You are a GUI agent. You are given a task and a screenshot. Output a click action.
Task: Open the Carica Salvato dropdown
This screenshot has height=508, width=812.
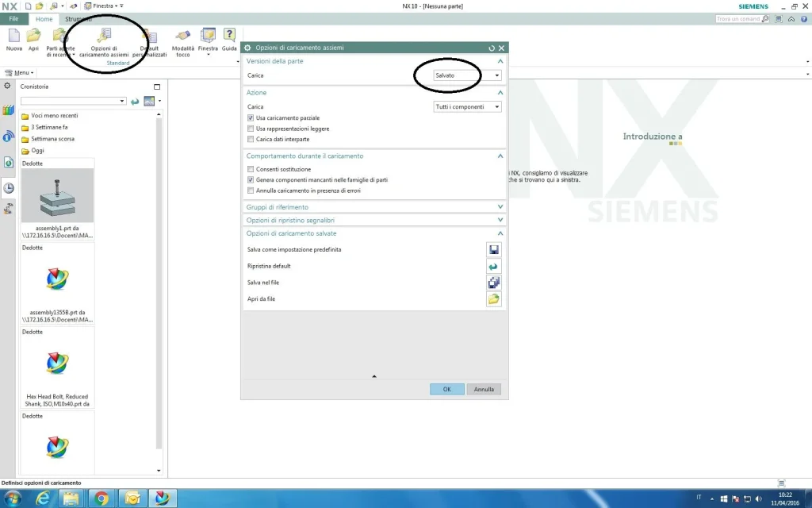(467, 75)
